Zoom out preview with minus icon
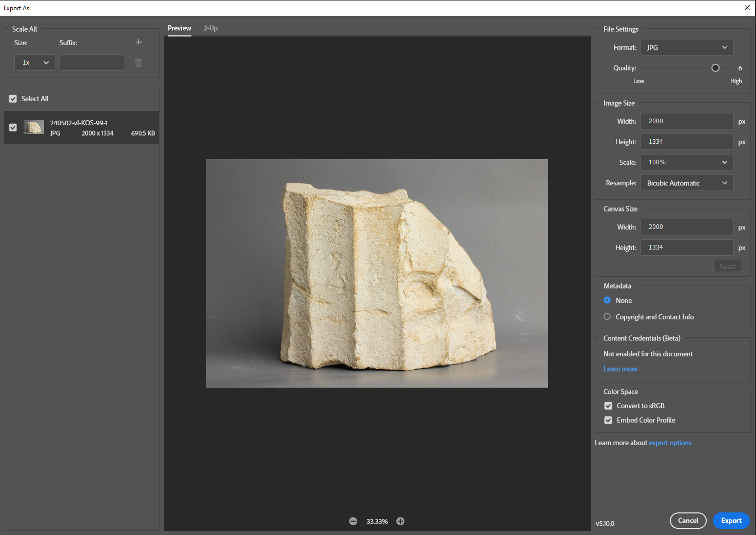The width and height of the screenshot is (756, 535). tap(353, 521)
